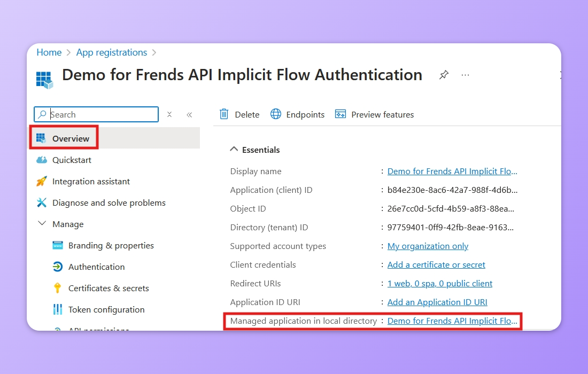Click the Home breadcrumb link
The height and width of the screenshot is (374, 588).
click(49, 52)
